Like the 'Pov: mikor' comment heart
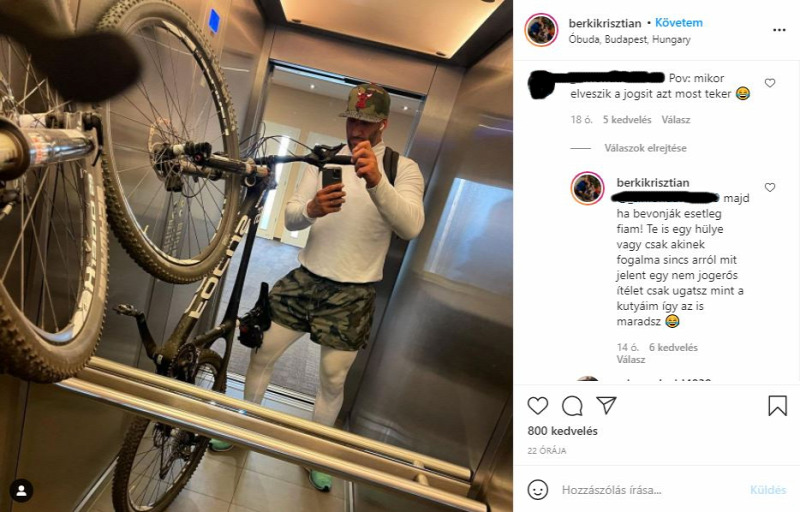 tap(770, 83)
